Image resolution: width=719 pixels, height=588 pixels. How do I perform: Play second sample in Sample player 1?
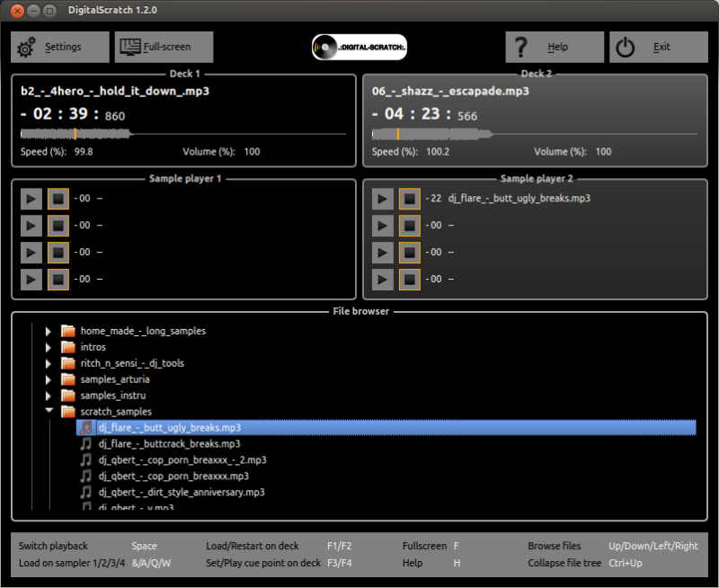(31, 226)
